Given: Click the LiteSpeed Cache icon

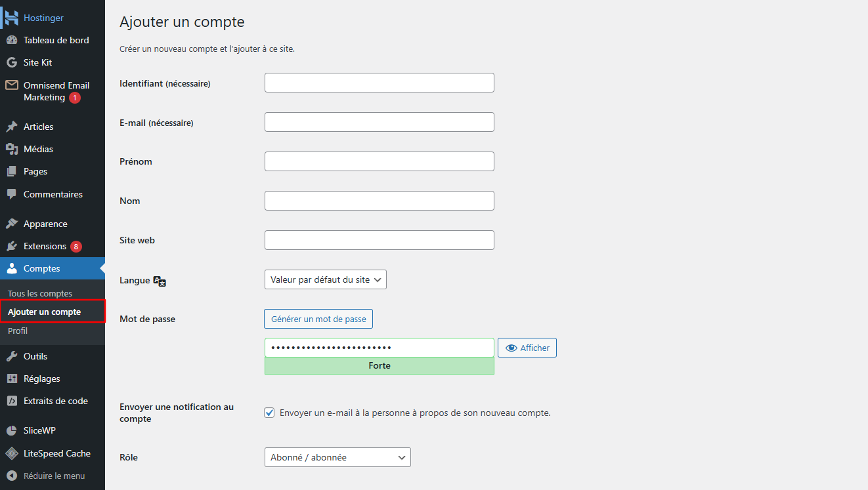Looking at the screenshot, I should [x=12, y=453].
